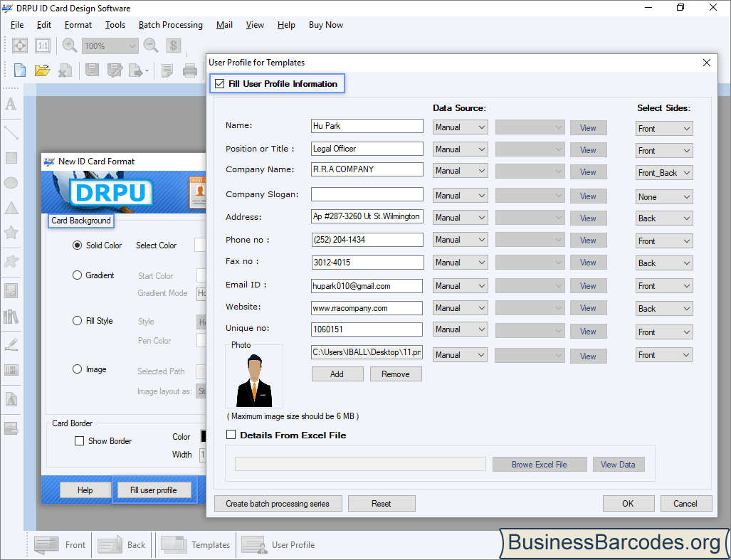Select the Ellipse shape tool
This screenshot has height=560, width=731.
coord(11,183)
